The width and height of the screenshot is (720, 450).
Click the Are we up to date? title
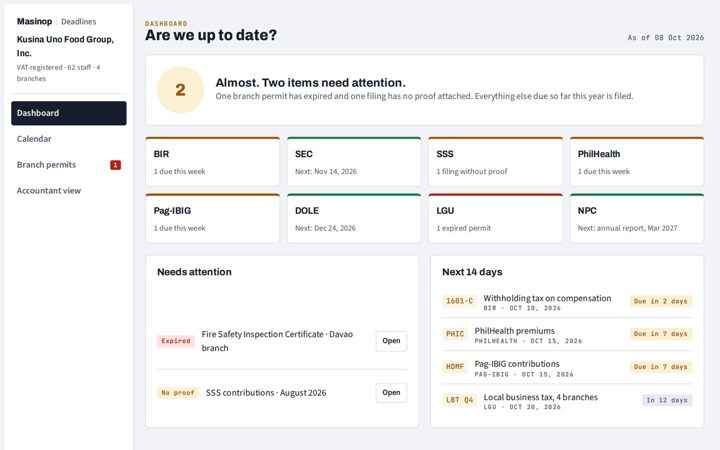pos(211,35)
